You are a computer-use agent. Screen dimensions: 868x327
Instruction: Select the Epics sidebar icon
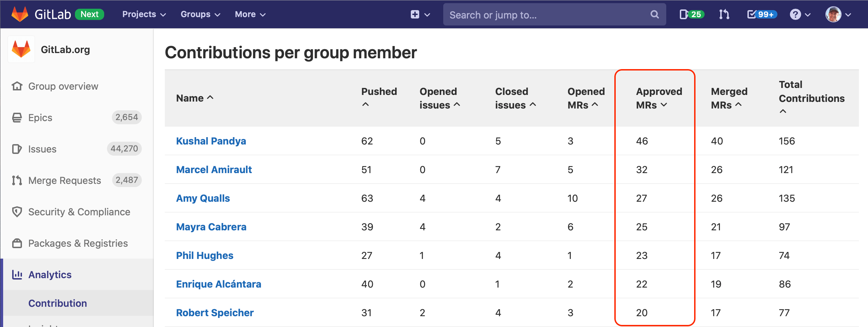[x=17, y=117]
